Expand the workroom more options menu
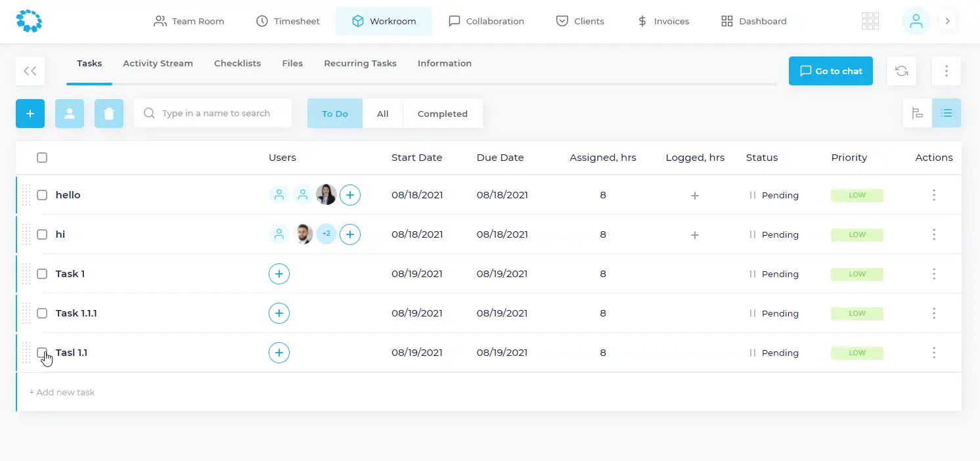 [946, 71]
